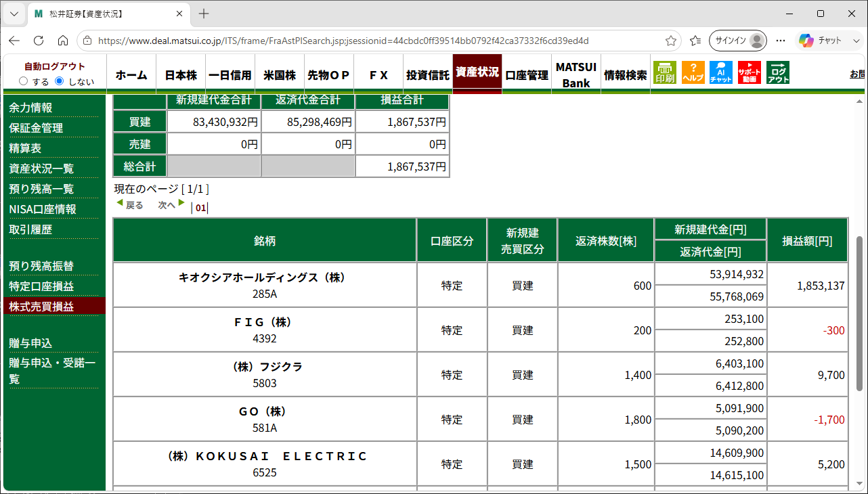
Task: Open 取引履歴 in the sidebar
Action: coord(30,229)
